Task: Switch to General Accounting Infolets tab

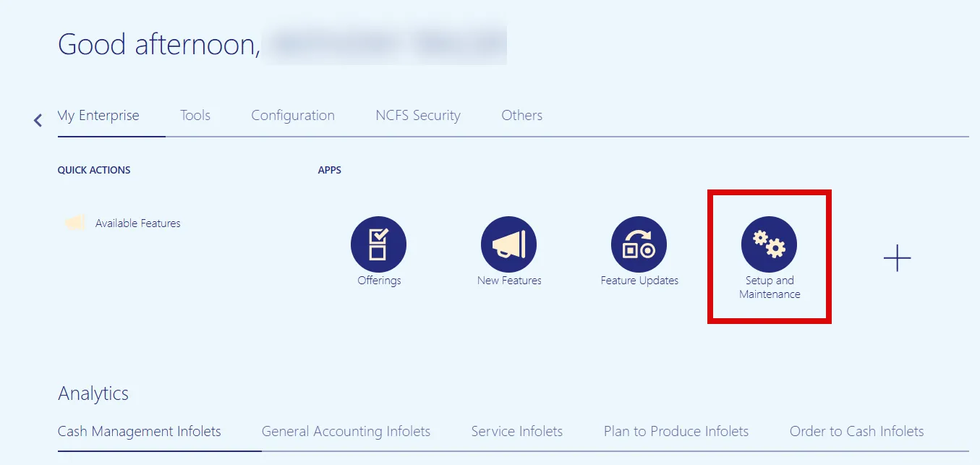Action: click(x=346, y=432)
